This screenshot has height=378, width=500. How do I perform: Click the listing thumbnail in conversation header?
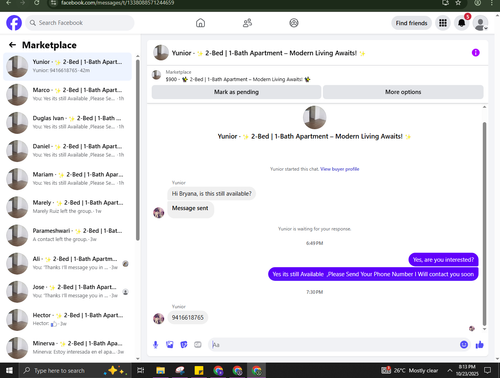tap(161, 53)
